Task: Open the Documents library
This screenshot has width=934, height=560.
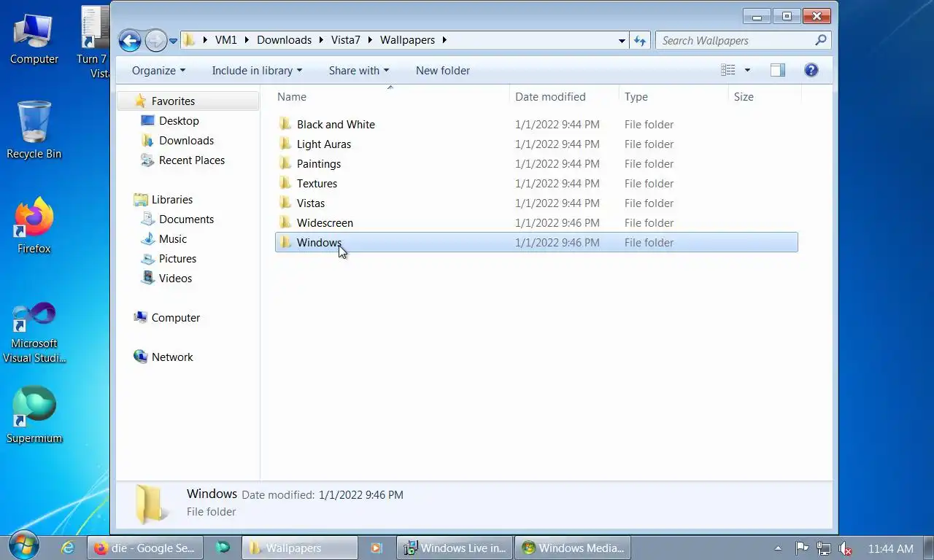Action: [186, 219]
